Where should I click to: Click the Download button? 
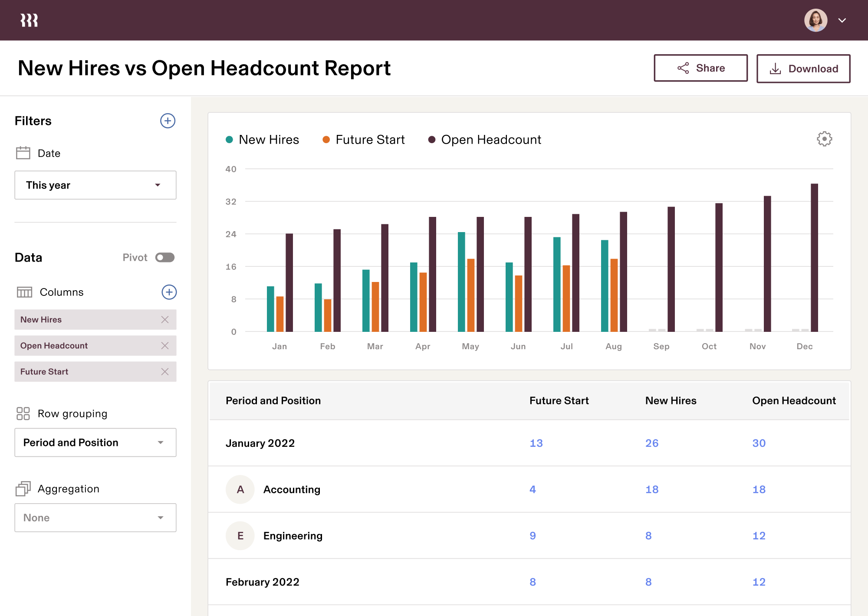[x=803, y=68]
